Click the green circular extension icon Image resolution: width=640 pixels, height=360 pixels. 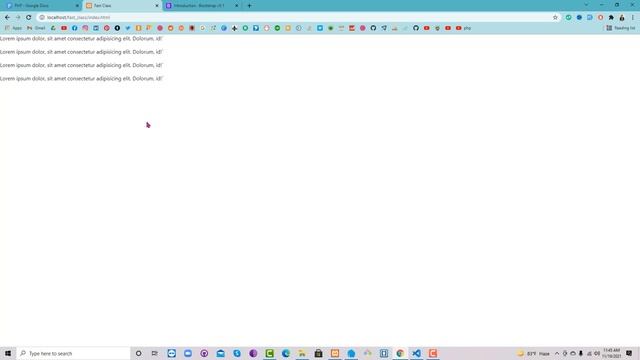[x=568, y=18]
